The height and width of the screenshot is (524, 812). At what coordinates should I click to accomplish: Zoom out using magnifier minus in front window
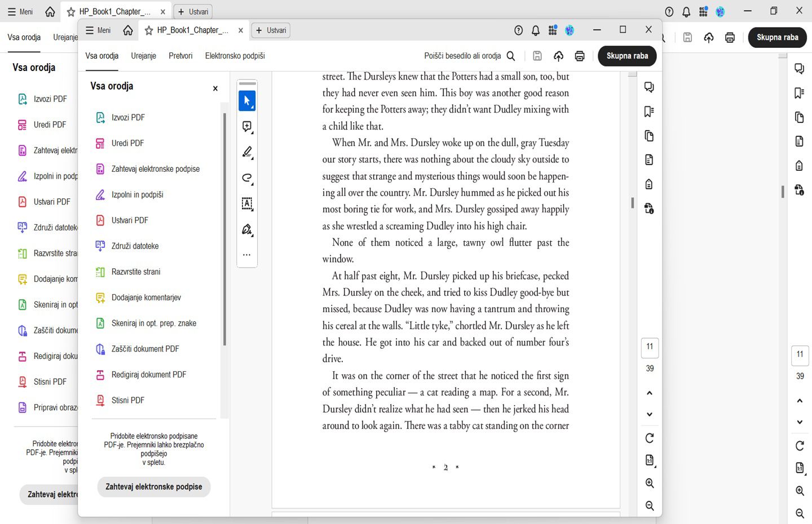(650, 506)
